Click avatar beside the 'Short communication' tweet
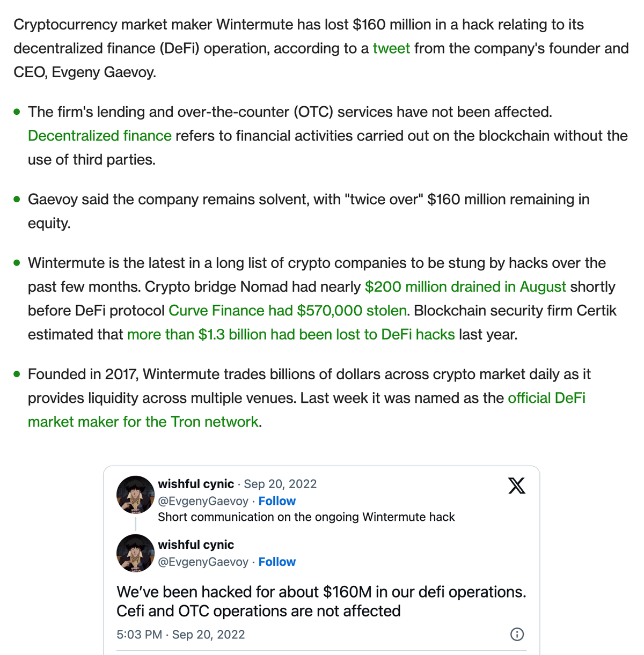 135,494
